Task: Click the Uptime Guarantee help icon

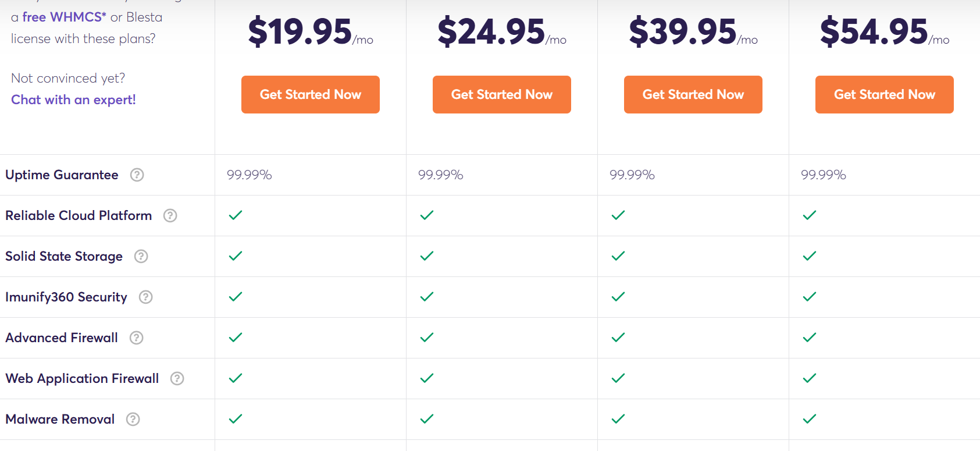Action: click(x=137, y=175)
